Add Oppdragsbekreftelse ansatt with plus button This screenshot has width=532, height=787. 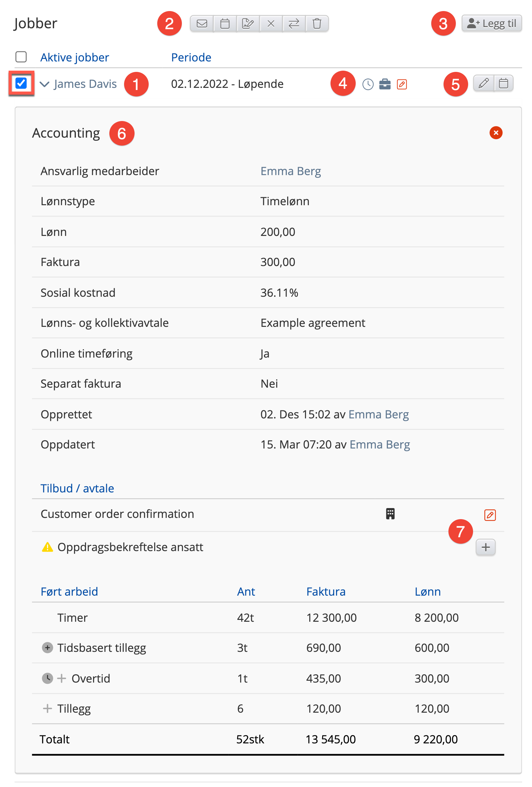coord(485,547)
